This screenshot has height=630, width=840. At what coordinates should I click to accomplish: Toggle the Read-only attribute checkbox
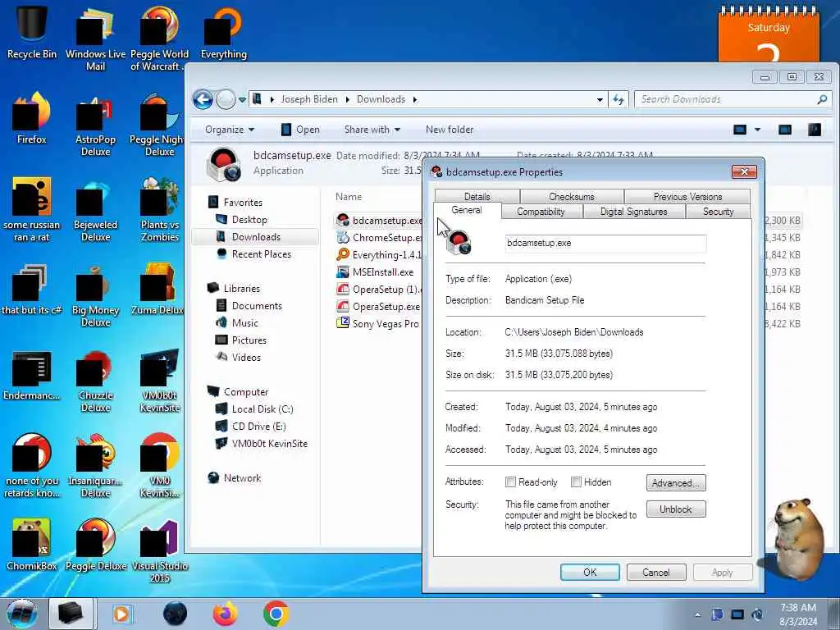(x=510, y=482)
